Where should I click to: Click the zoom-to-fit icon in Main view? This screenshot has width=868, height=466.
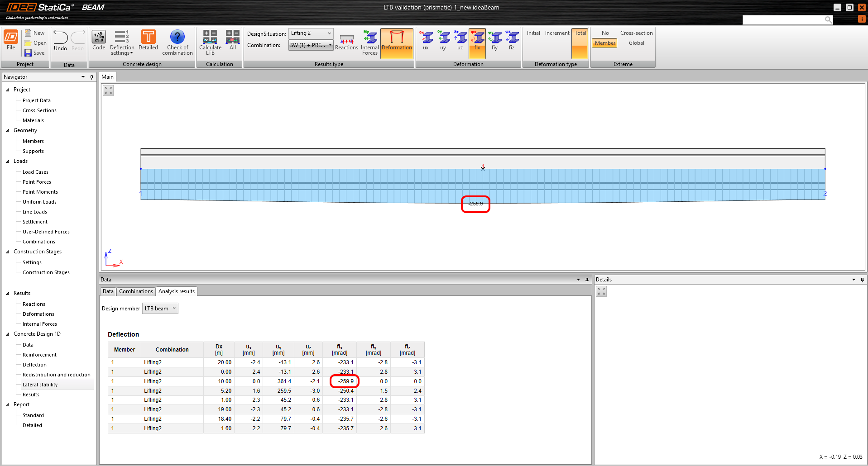point(108,90)
